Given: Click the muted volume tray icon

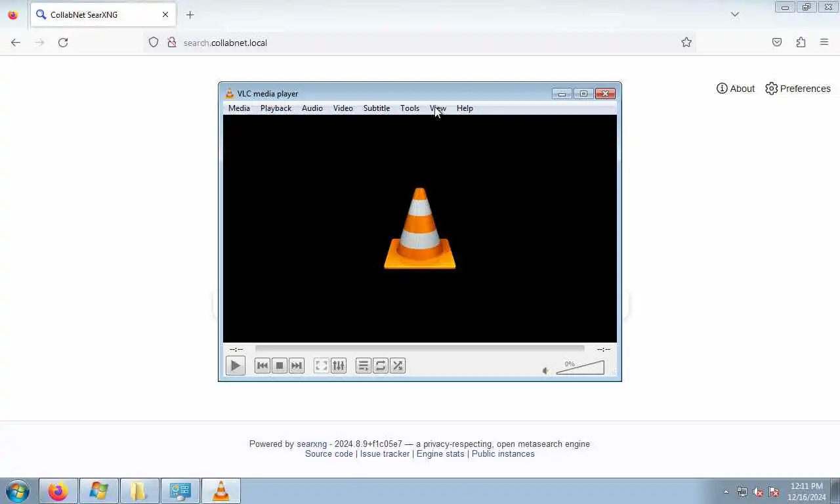Looking at the screenshot, I should pos(758,492).
